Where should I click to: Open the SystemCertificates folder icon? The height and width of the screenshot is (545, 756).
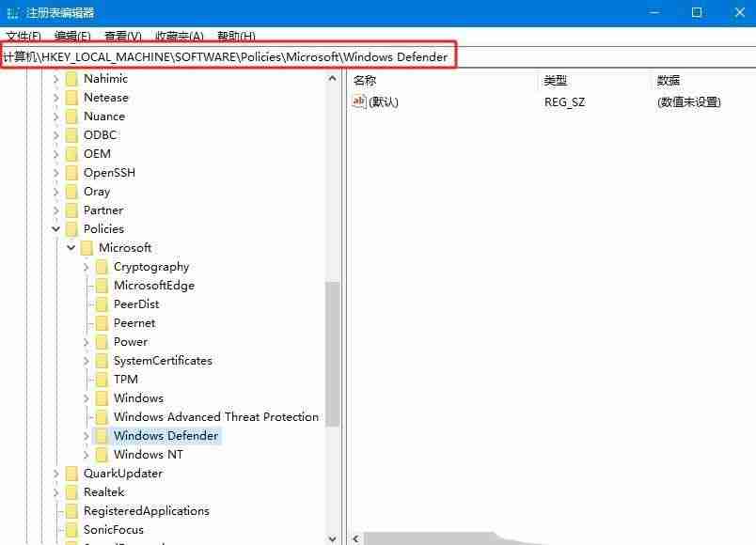click(102, 360)
